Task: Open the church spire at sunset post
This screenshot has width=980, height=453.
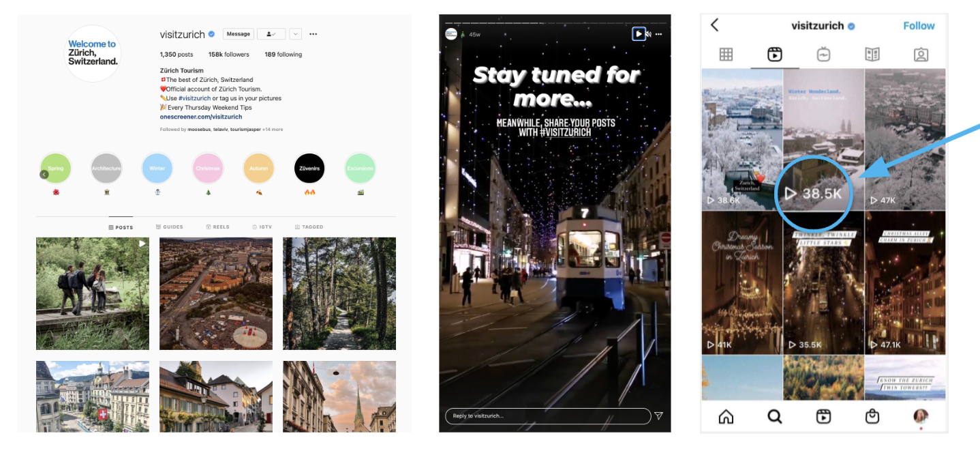Action: click(x=339, y=396)
